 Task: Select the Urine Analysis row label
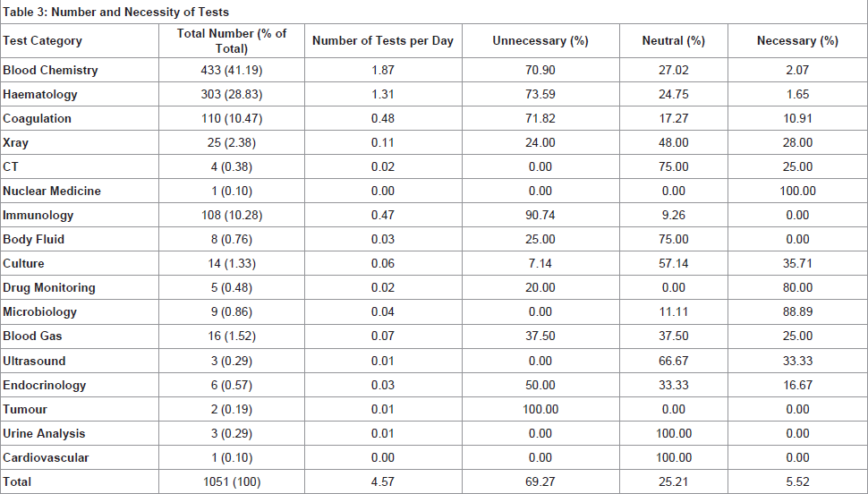pyautogui.click(x=44, y=434)
